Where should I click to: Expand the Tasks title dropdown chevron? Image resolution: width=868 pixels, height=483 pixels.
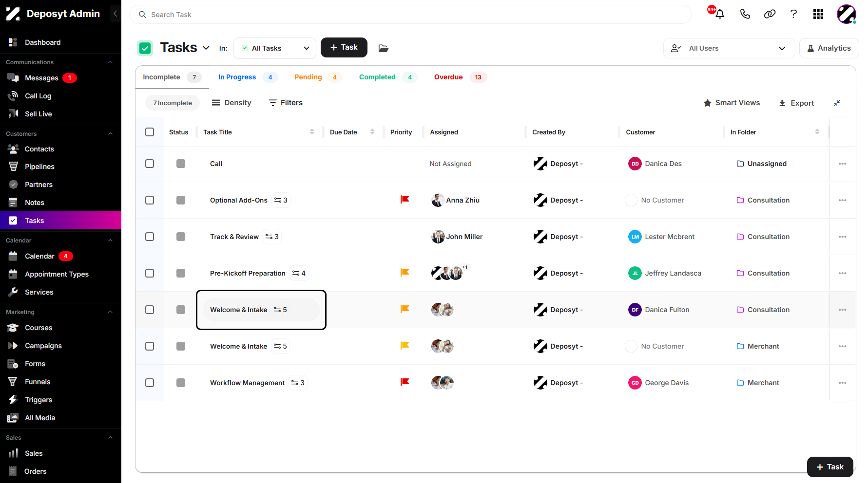[206, 48]
